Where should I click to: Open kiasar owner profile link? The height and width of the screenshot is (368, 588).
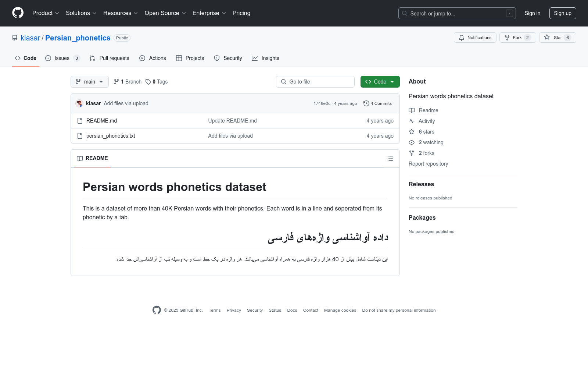tap(30, 38)
